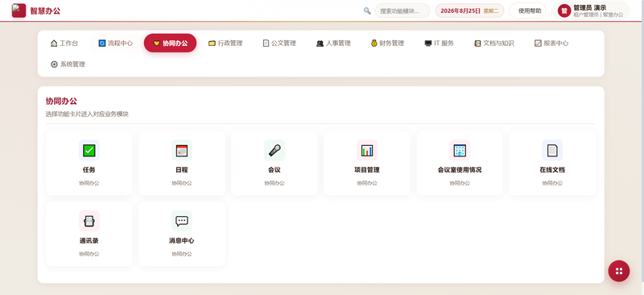This screenshot has height=295, width=644.
Task: Click the 项目管理 card title
Action: (367, 170)
